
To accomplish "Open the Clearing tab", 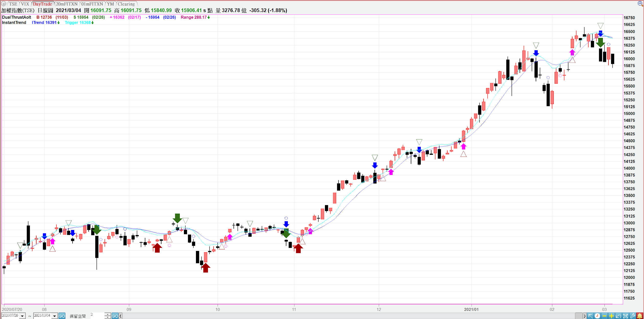I will click(126, 4).
